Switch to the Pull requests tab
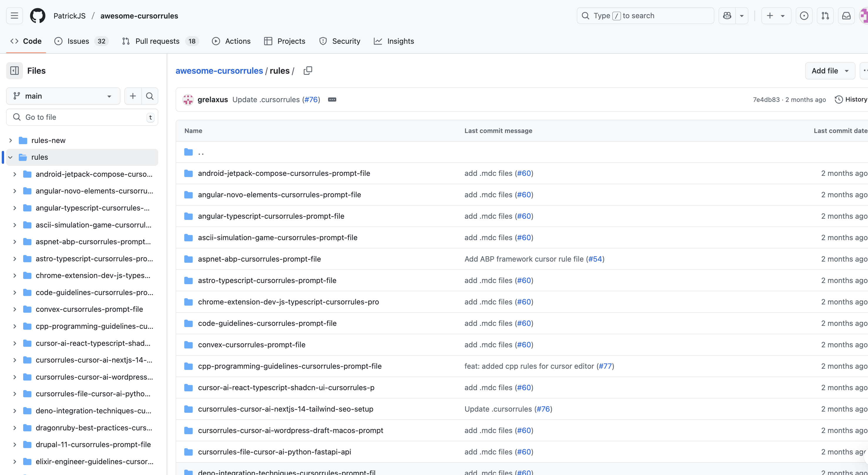Image resolution: width=868 pixels, height=475 pixels. [x=157, y=41]
